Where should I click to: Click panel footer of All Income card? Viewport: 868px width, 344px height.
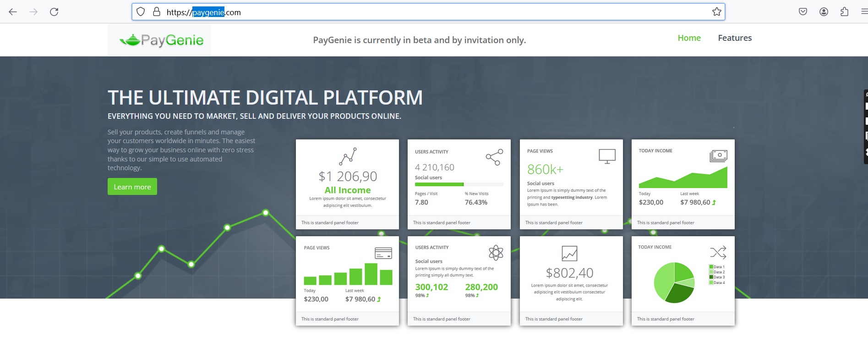point(347,222)
